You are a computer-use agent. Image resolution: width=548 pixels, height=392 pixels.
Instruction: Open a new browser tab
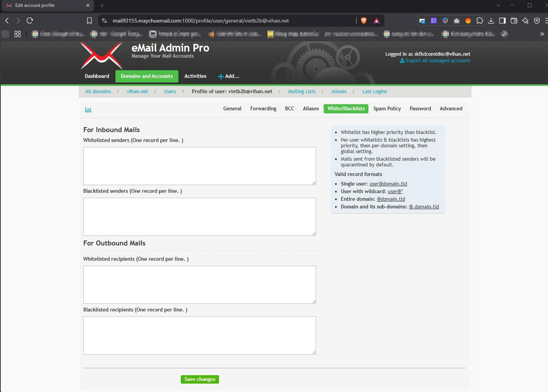click(102, 5)
